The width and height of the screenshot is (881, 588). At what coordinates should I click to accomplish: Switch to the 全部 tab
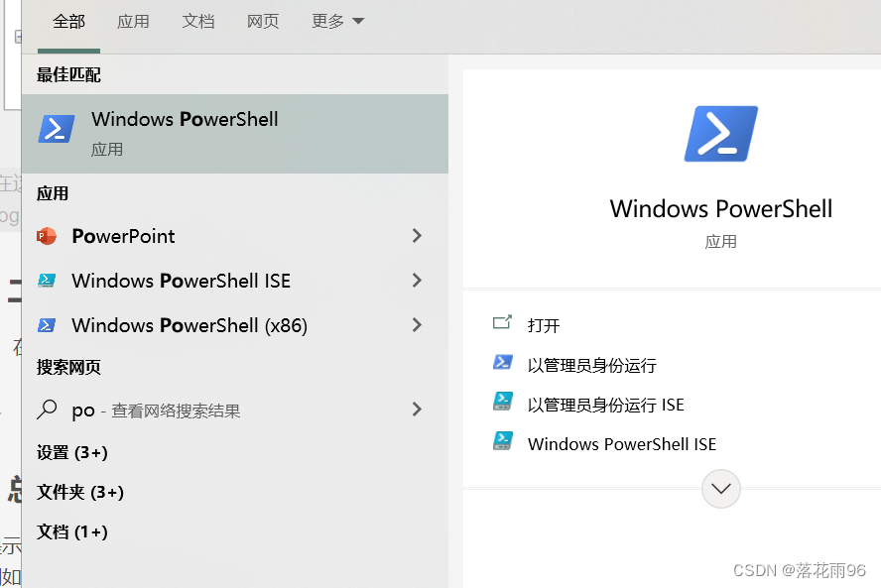click(x=68, y=22)
